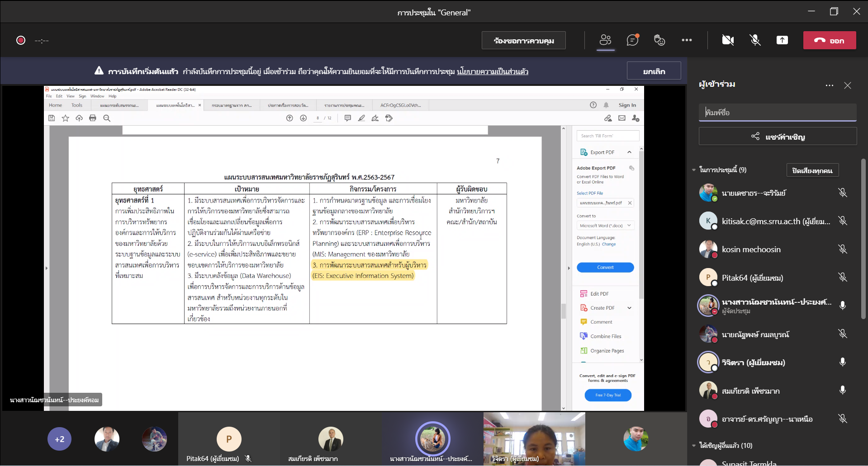
Task: Unmute your microphone in Teams
Action: click(755, 40)
